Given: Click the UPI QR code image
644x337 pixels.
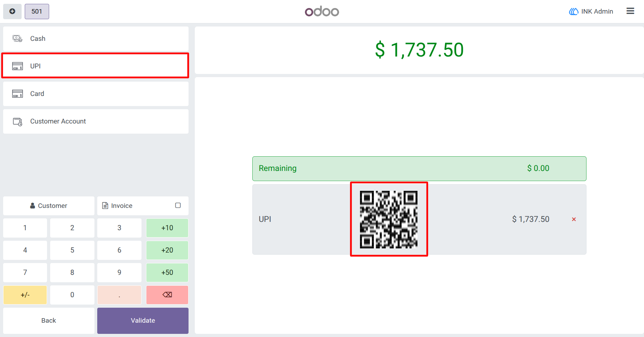Looking at the screenshot, I should 389,219.
